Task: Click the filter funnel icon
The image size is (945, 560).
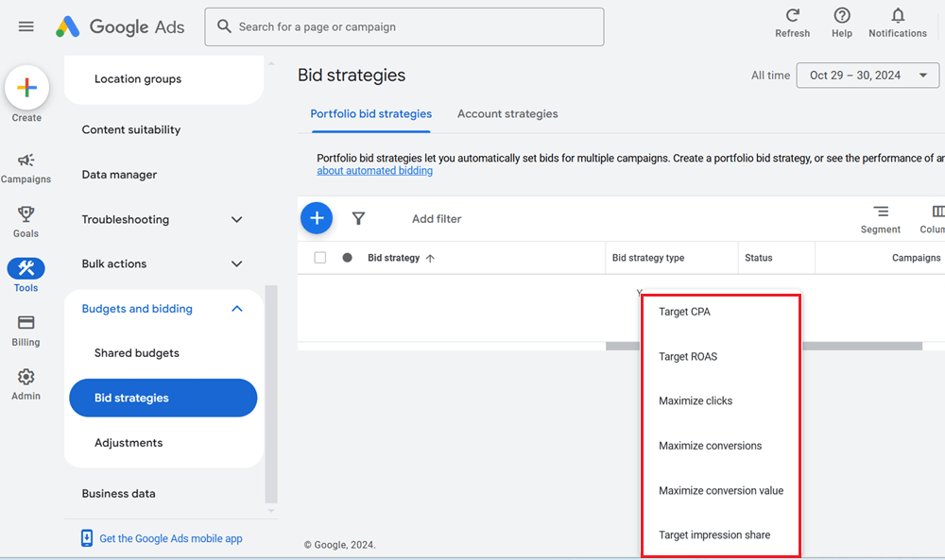Action: (359, 218)
